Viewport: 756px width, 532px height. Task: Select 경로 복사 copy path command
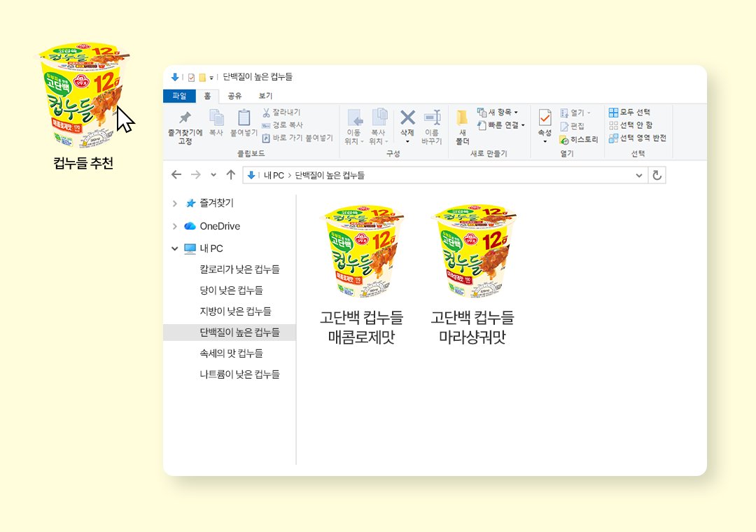point(283,125)
